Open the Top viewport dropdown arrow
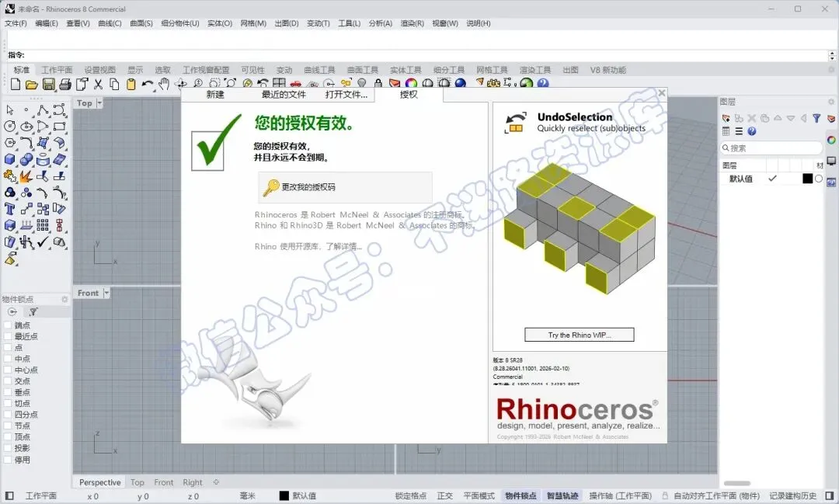This screenshot has height=504, width=839. [x=99, y=103]
